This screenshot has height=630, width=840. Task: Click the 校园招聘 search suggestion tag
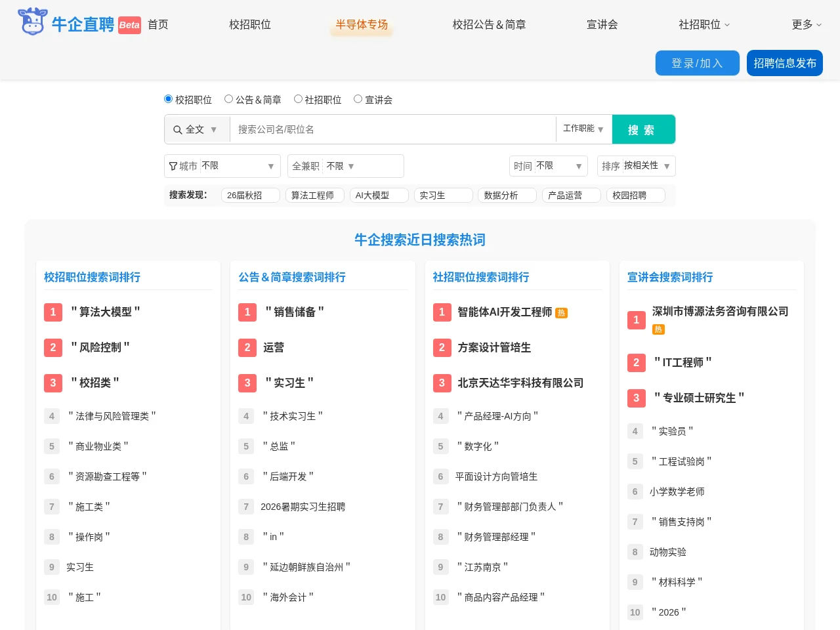pos(635,195)
